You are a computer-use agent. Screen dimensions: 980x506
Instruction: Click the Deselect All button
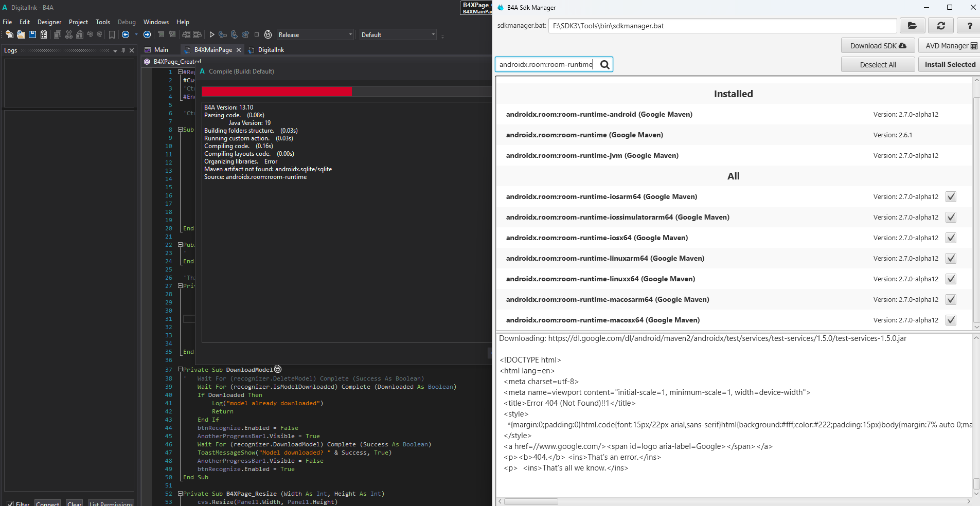click(878, 64)
